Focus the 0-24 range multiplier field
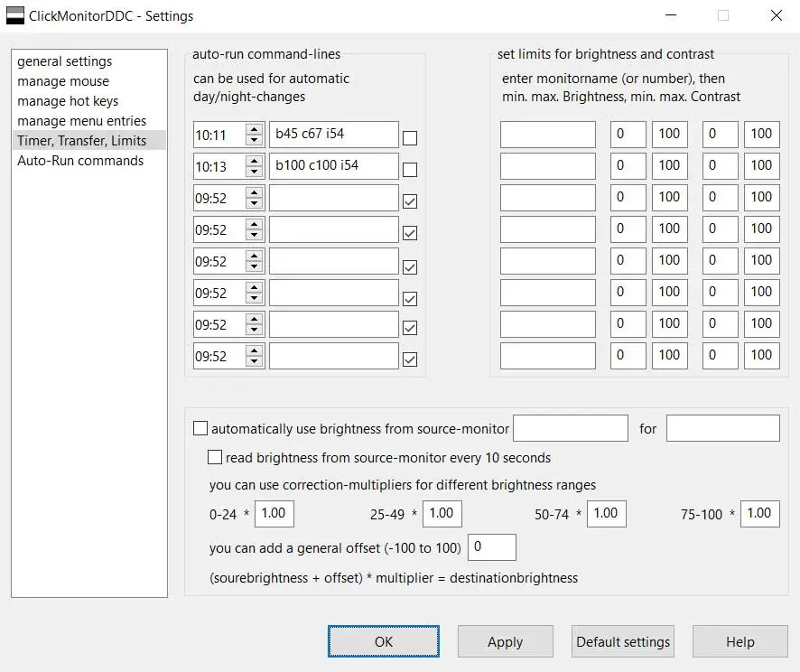The height and width of the screenshot is (672, 800). click(274, 513)
